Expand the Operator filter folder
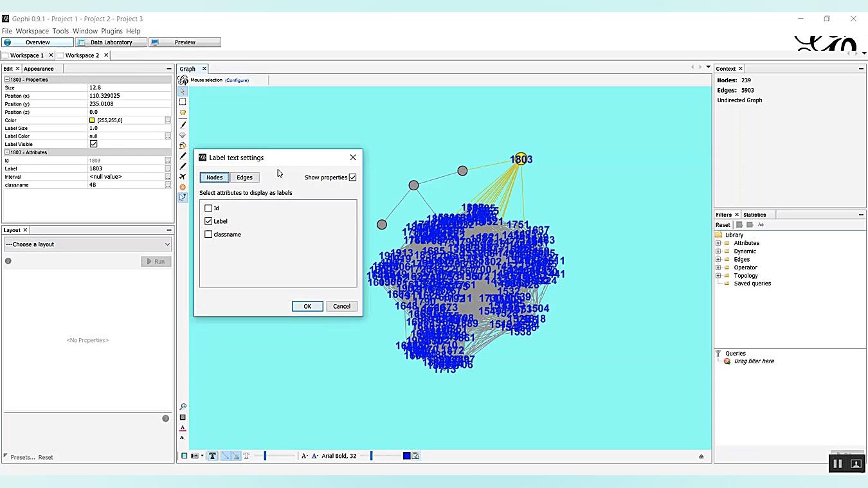 718,267
